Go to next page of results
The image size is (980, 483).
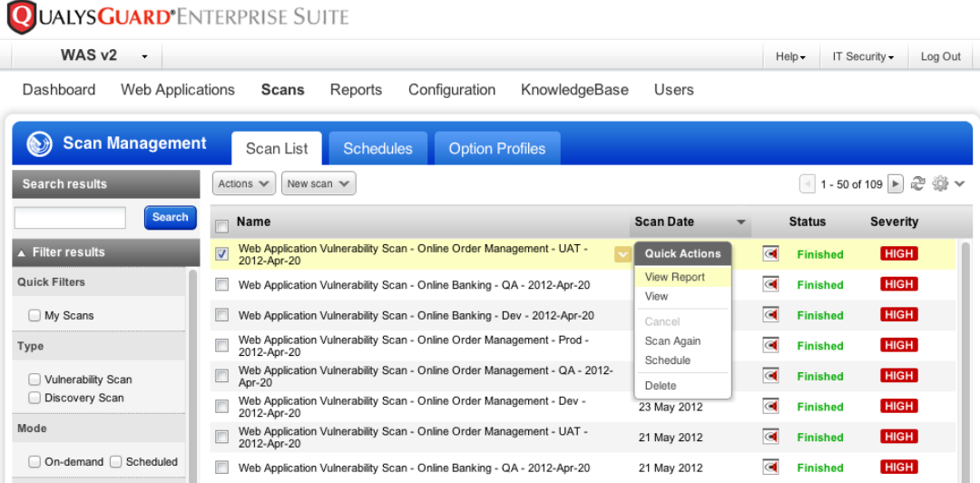pos(896,184)
